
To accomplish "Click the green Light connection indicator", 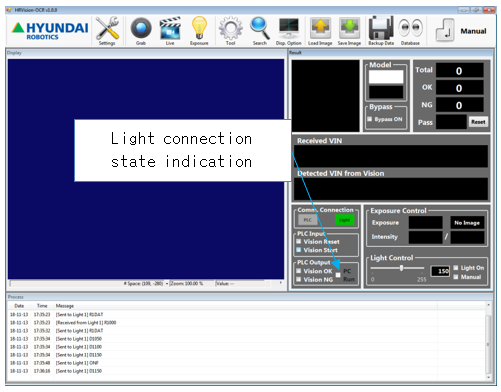I will tap(344, 220).
